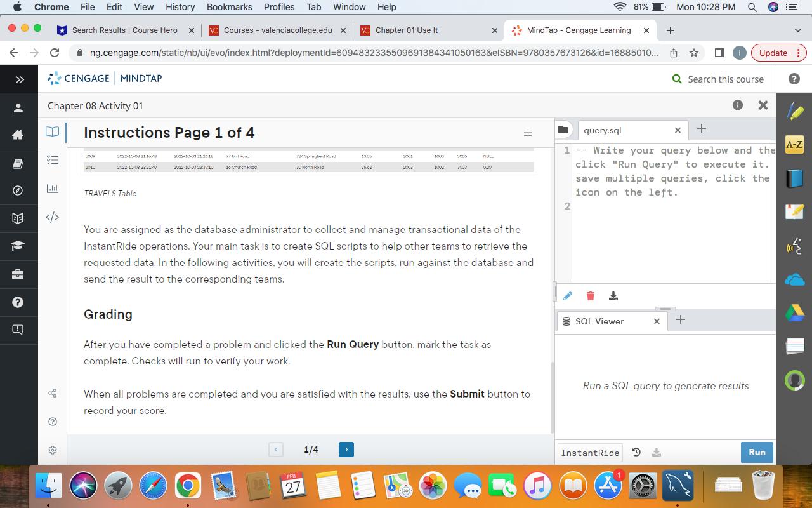
Task: Open the graduation cap icon
Action: pos(18,246)
